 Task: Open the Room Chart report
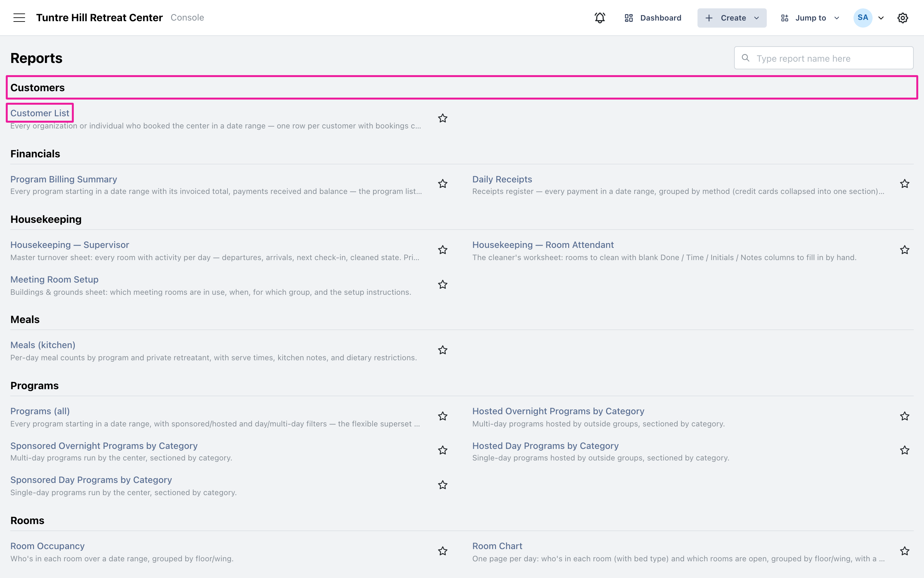tap(497, 546)
